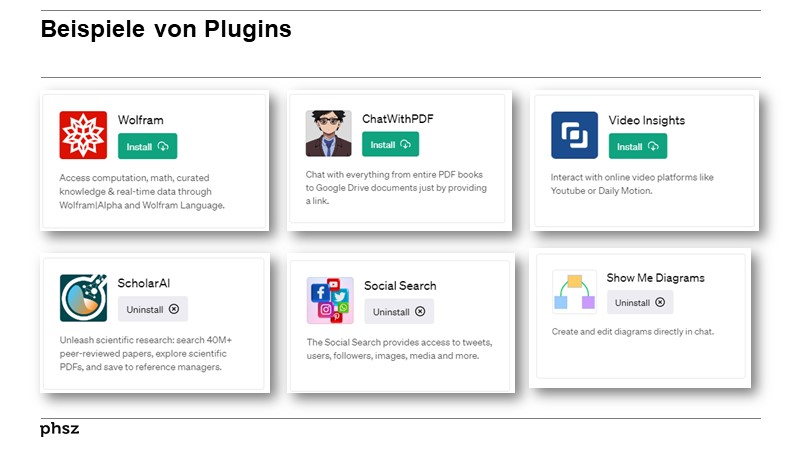The height and width of the screenshot is (450, 800).
Task: Click the Wolfram red snowflake logo
Action: pyautogui.click(x=83, y=135)
